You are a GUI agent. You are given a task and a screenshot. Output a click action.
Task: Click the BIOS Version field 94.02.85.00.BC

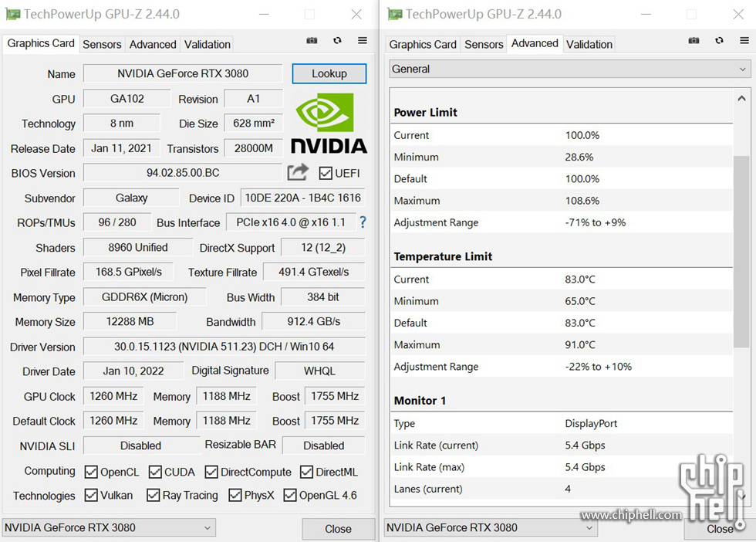(183, 173)
